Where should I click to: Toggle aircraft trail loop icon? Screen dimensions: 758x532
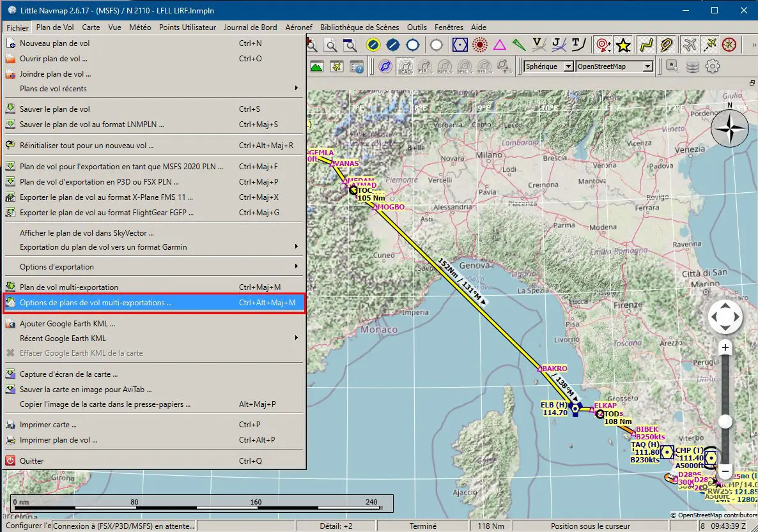[x=666, y=45]
